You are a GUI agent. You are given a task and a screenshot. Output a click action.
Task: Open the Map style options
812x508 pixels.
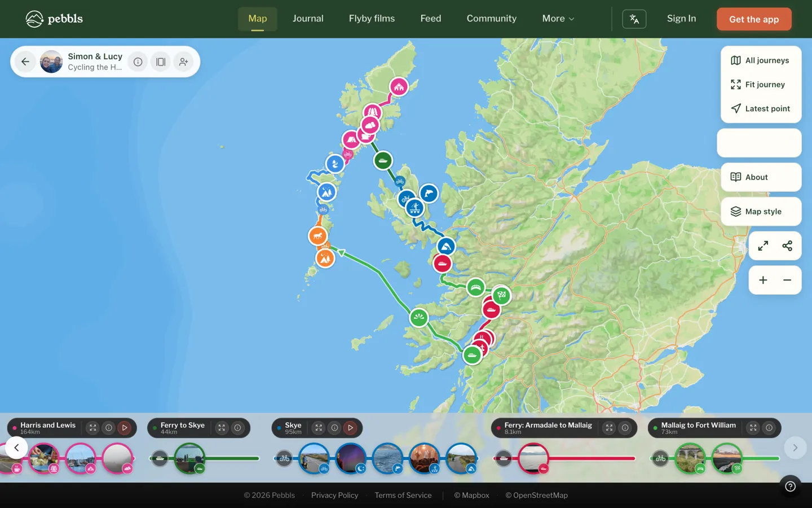(x=761, y=212)
